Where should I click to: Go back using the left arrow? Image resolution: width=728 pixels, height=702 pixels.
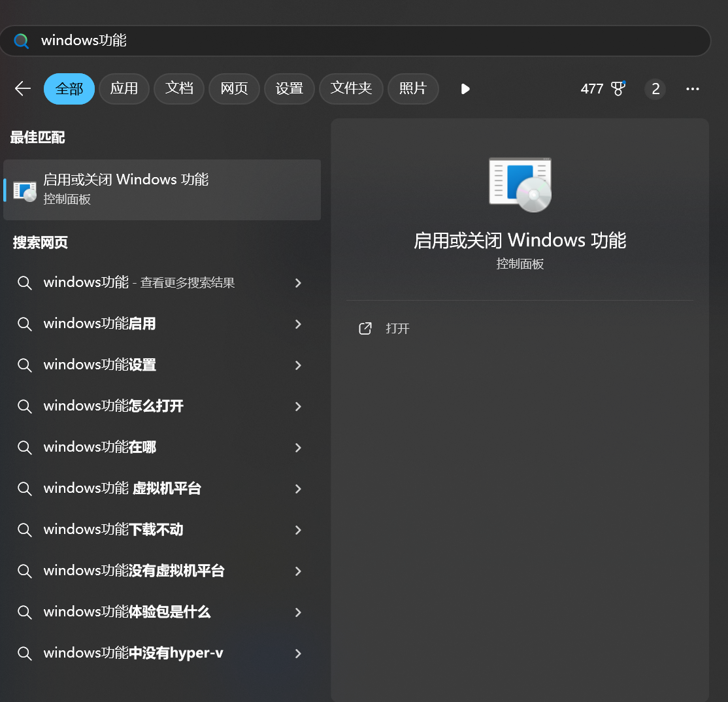(22, 88)
